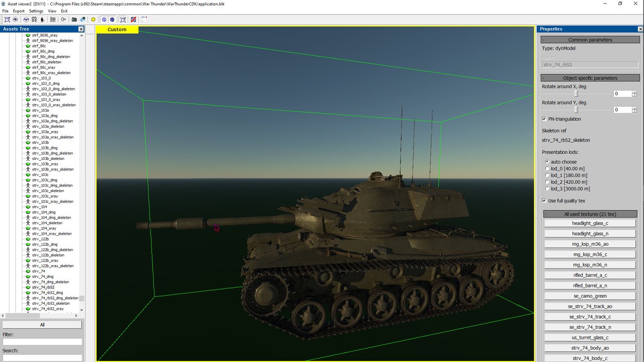The image size is (644, 362).
Task: Click the mixer sliders toolbar icon
Action: [x=53, y=20]
